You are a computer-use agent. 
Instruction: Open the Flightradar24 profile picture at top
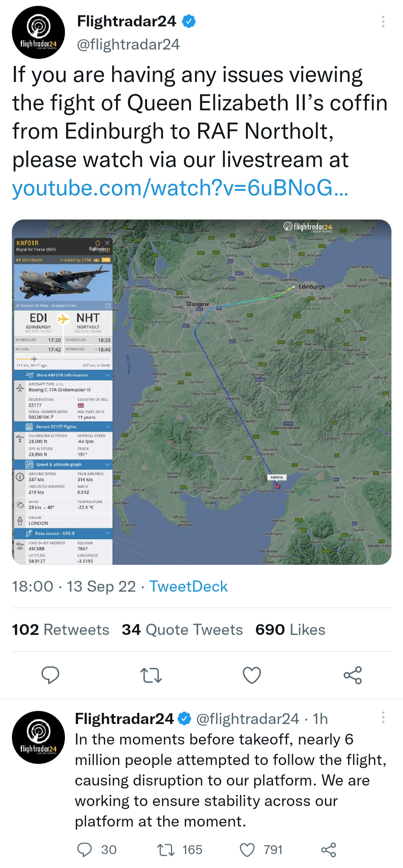click(x=38, y=32)
